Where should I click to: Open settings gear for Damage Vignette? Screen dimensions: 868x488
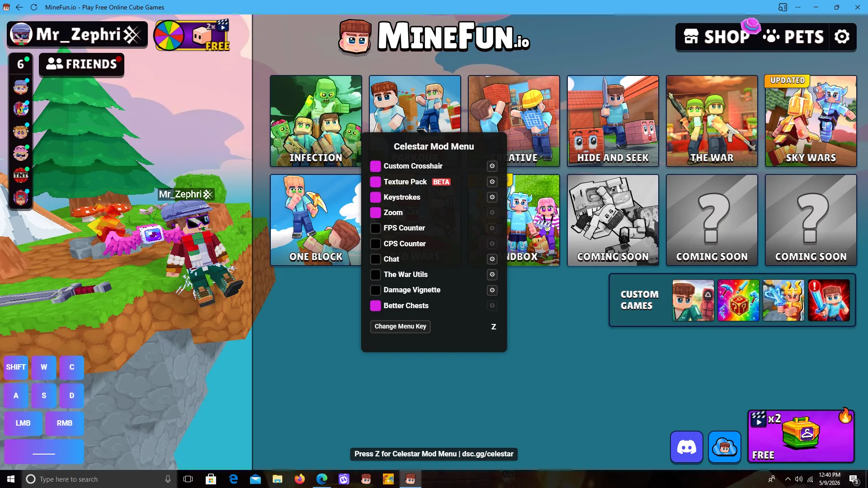pyautogui.click(x=492, y=290)
